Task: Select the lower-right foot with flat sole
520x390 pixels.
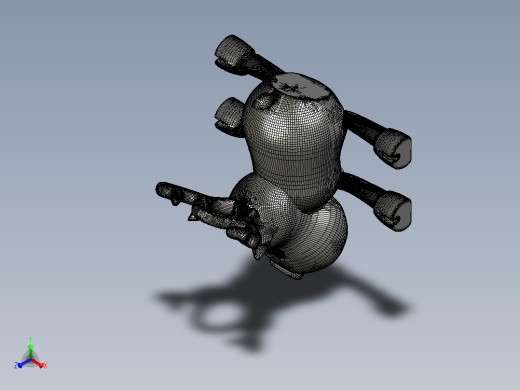Action: point(394,211)
